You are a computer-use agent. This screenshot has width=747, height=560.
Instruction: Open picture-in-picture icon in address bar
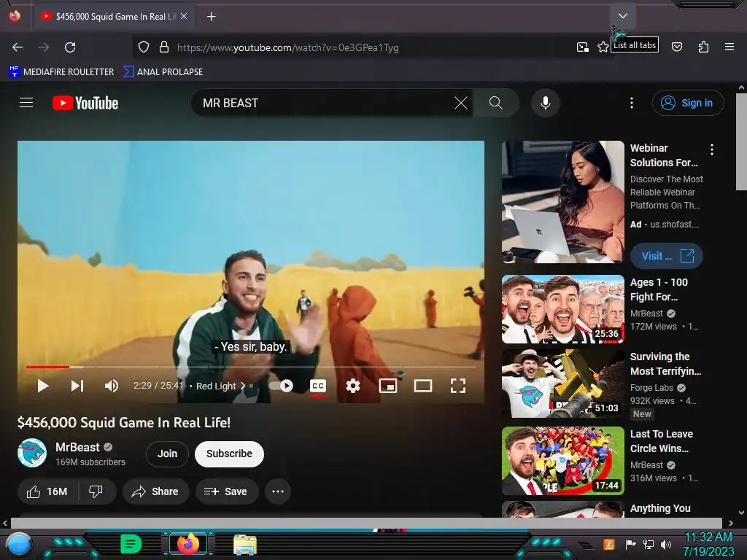[x=582, y=47]
